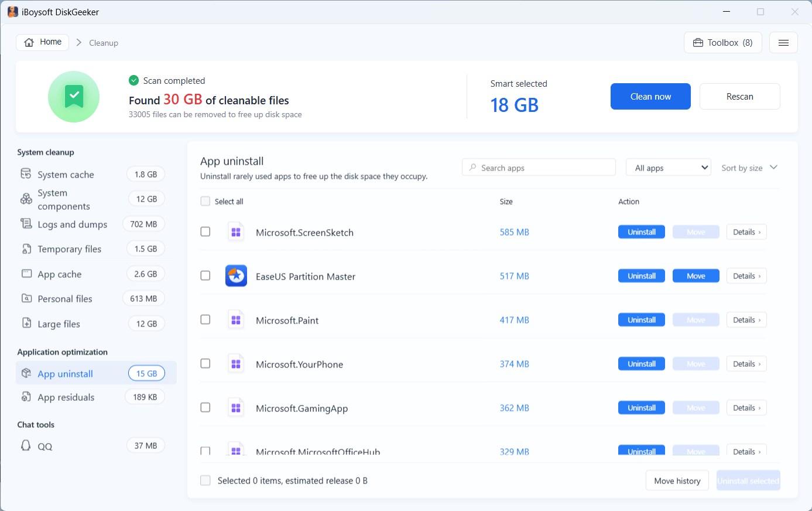Uninstall Microsoft.GamingApp
This screenshot has width=812, height=511.
[x=642, y=408]
